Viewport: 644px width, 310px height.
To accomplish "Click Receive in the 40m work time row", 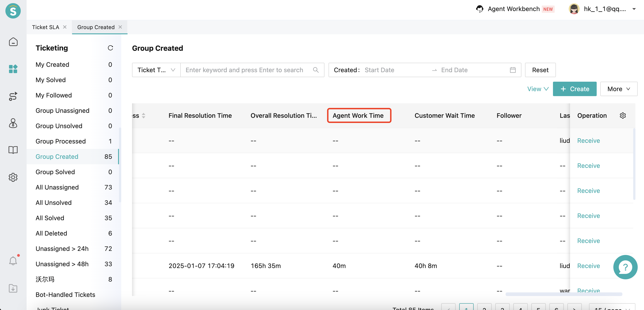I will [x=589, y=266].
